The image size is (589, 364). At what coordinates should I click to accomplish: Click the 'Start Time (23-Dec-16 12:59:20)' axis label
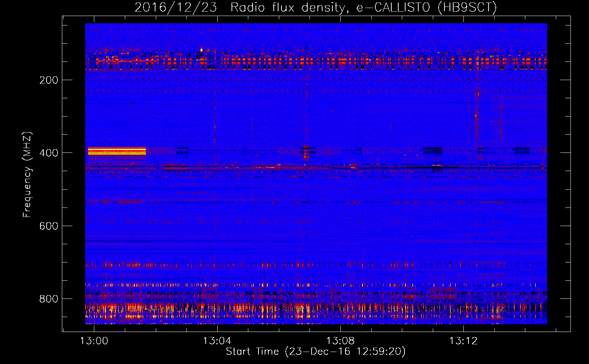coord(316,352)
